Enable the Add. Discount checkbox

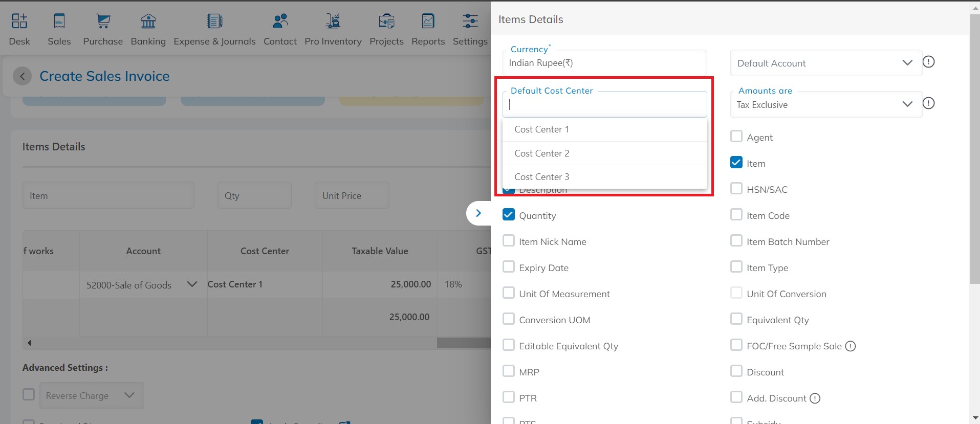pos(736,397)
